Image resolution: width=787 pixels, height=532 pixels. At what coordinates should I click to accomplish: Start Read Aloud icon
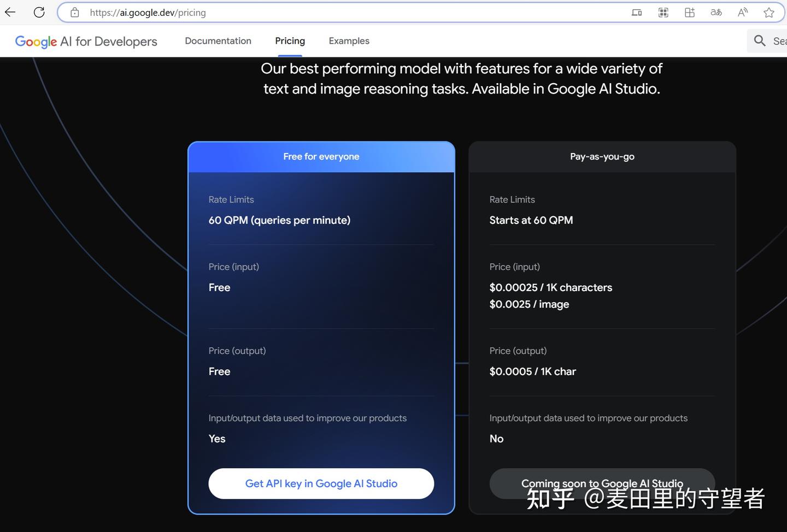coord(743,13)
